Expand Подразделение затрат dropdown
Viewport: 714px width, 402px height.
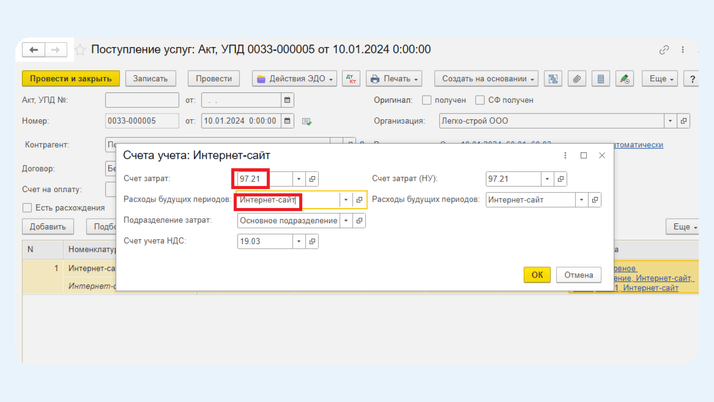[x=346, y=220]
